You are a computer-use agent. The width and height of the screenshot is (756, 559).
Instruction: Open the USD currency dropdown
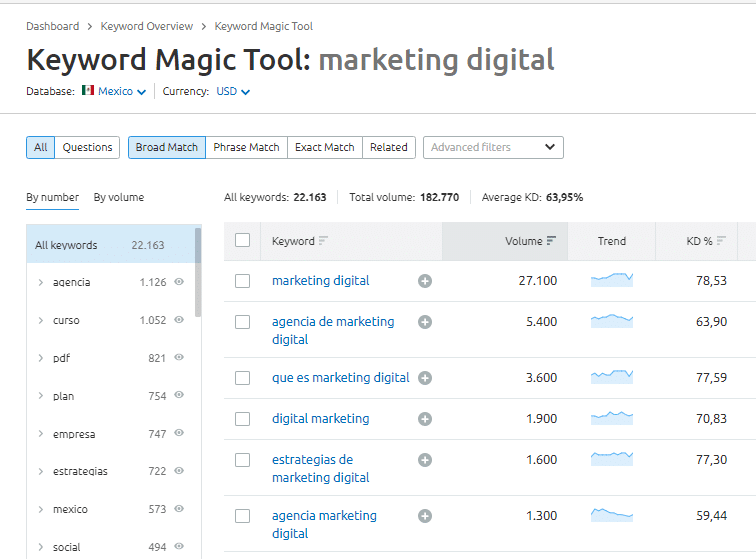pyautogui.click(x=233, y=91)
